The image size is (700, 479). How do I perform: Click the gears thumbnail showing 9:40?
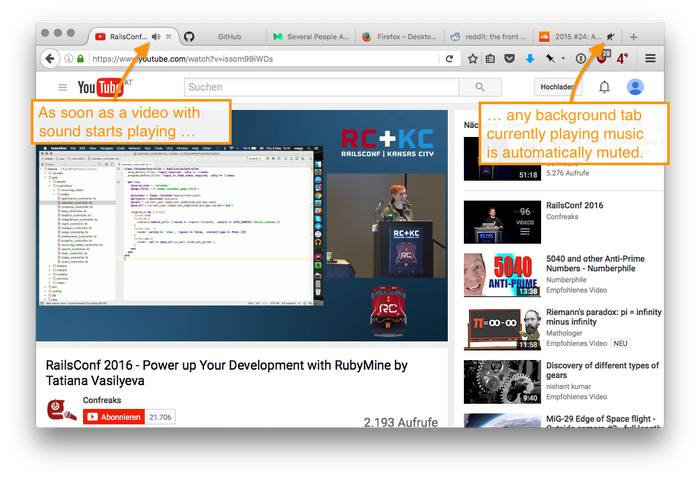(x=502, y=382)
